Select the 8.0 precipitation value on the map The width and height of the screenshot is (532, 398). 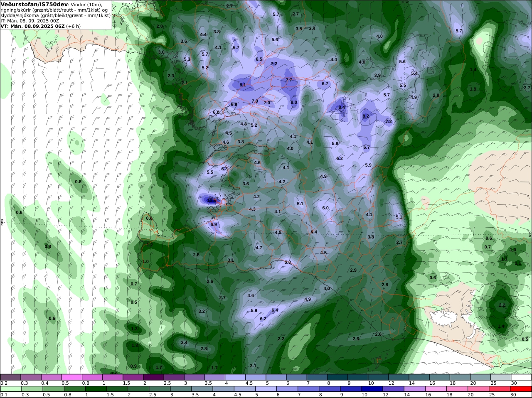point(294,102)
